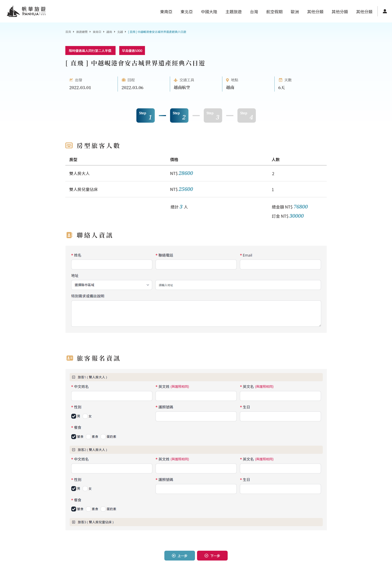Screen dimensions: 392x583
Task: Open the 台灣 nav menu
Action: tap(254, 12)
